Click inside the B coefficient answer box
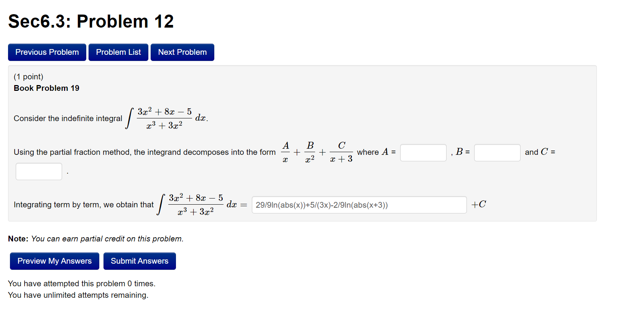The width and height of the screenshot is (644, 315). tap(497, 153)
